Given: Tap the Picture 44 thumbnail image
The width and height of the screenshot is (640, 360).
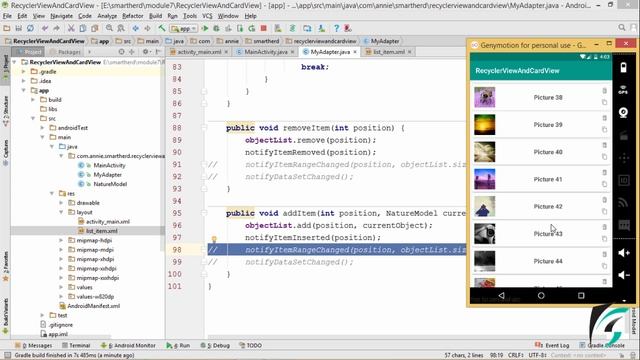Looking at the screenshot, I should point(484,261).
